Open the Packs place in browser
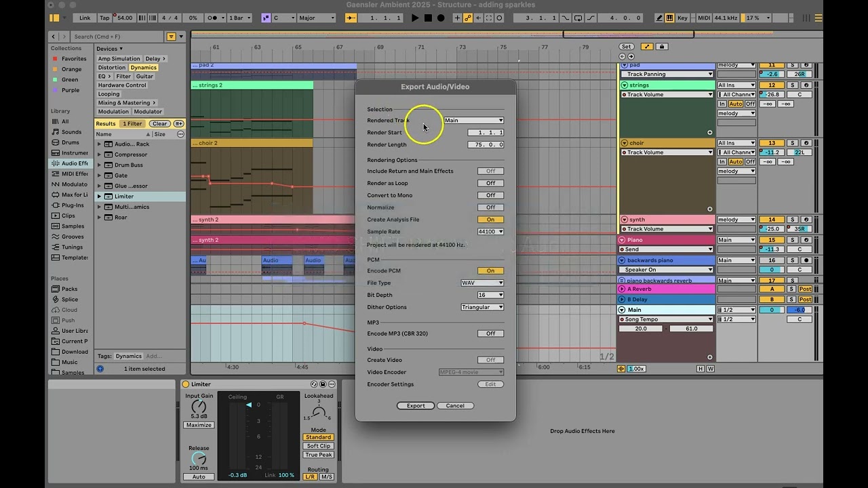Viewport: 868px width, 488px height. click(x=69, y=289)
